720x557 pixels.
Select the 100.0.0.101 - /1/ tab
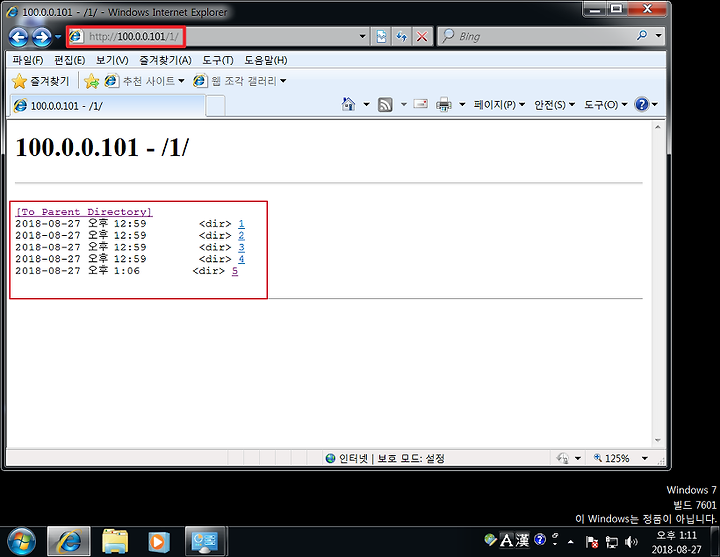[107, 106]
